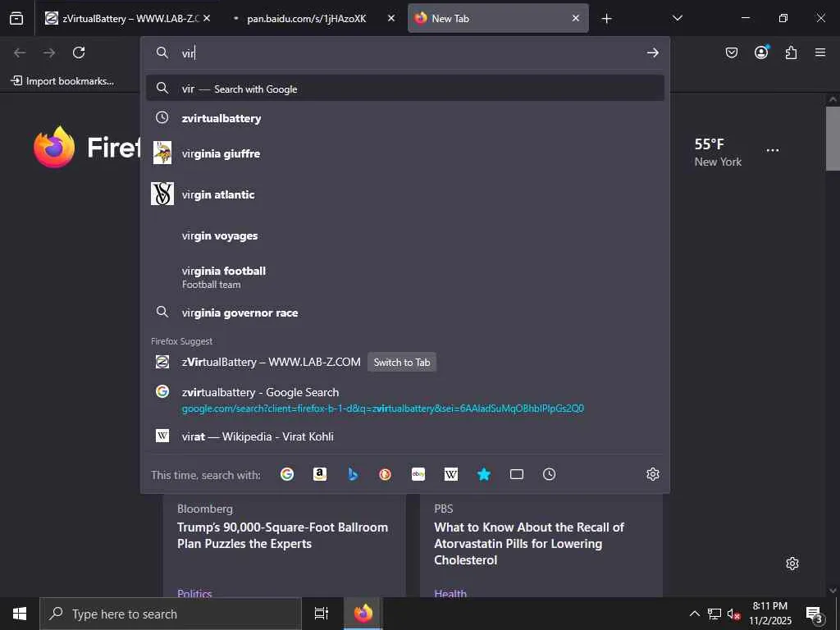This screenshot has height=630, width=840.
Task: Select 'vir — Search with Google' suggestion
Action: (405, 89)
